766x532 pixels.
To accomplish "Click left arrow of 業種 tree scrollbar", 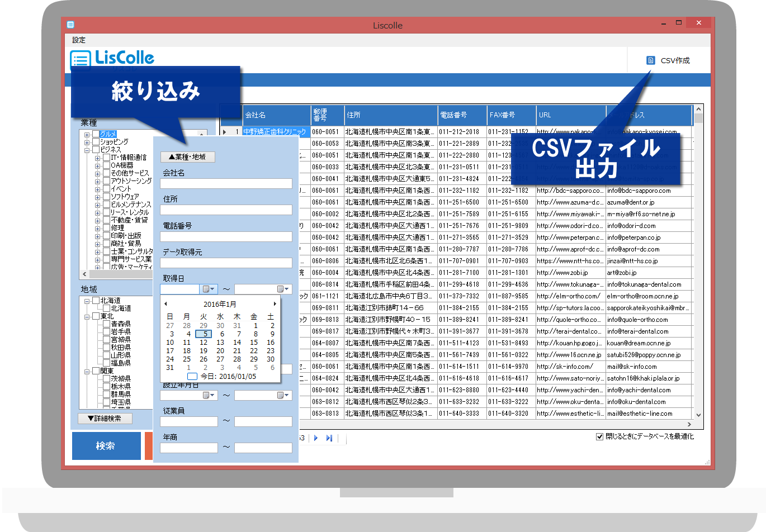I will (84, 274).
